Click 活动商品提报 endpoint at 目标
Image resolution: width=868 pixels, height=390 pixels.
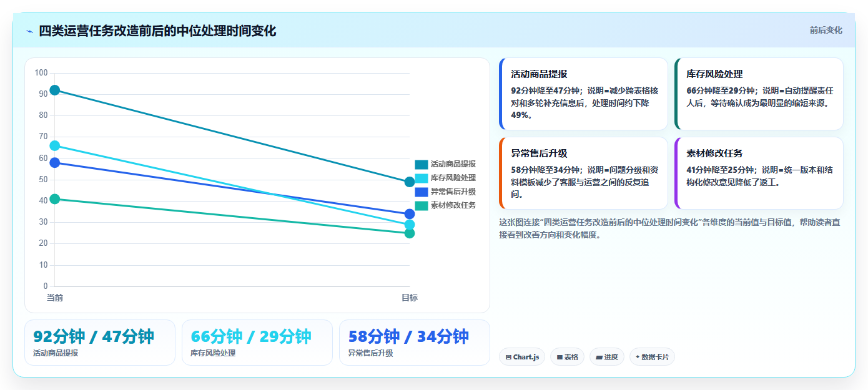[410, 182]
